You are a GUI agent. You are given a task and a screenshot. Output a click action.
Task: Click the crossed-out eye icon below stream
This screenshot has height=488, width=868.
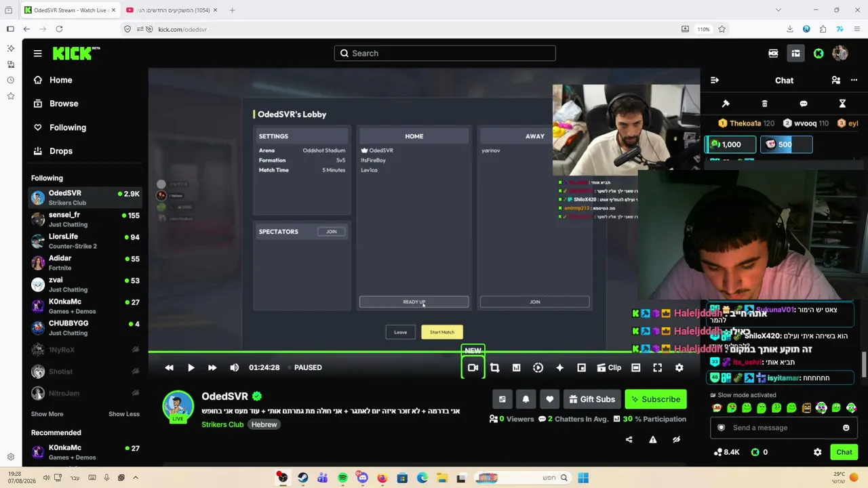click(x=676, y=439)
